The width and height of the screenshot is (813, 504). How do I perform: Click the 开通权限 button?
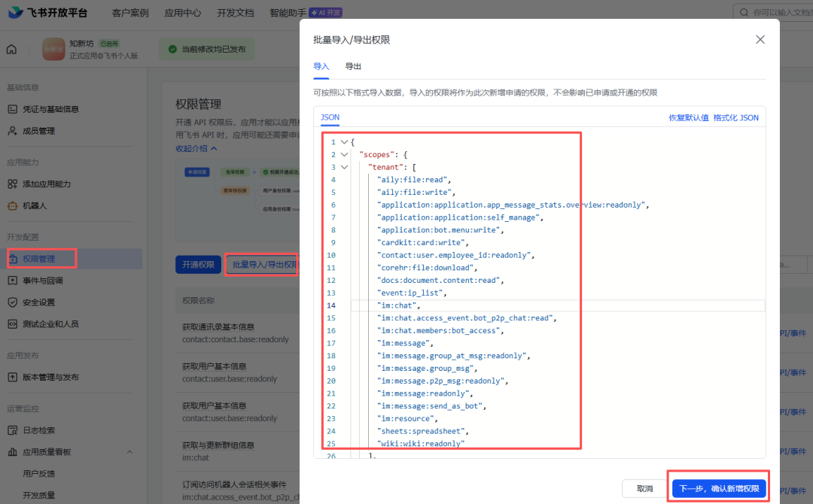[198, 265]
